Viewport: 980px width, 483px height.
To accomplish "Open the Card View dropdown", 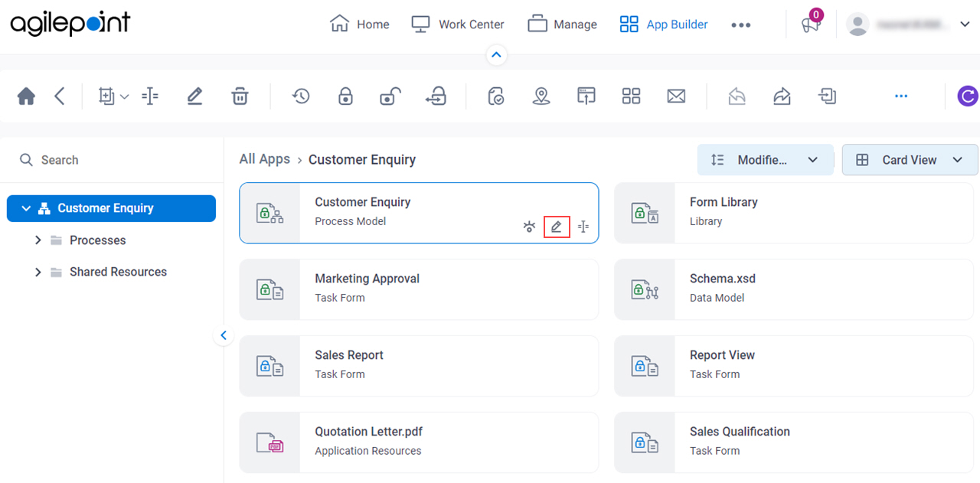I will (910, 160).
